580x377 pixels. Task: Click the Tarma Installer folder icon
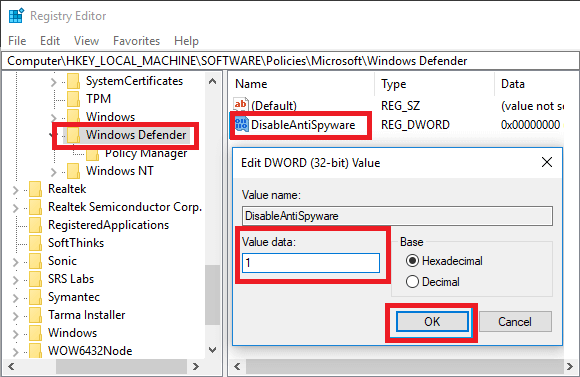[36, 315]
